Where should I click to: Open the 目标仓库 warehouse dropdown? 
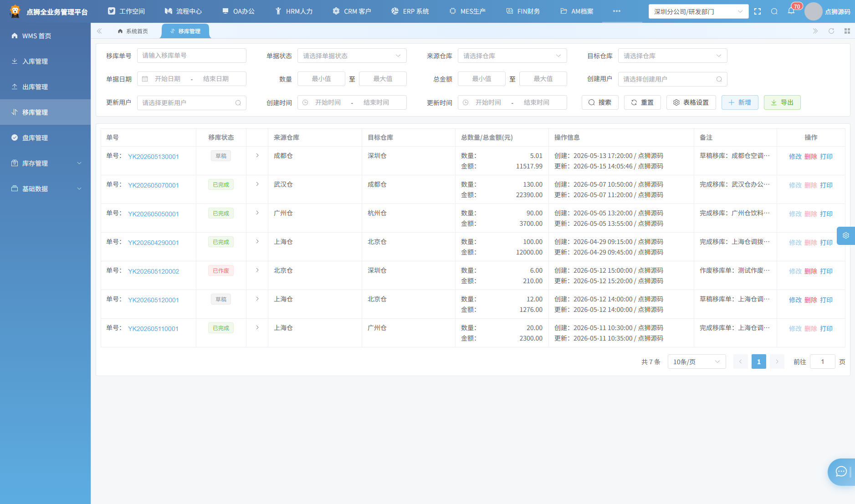pos(673,56)
